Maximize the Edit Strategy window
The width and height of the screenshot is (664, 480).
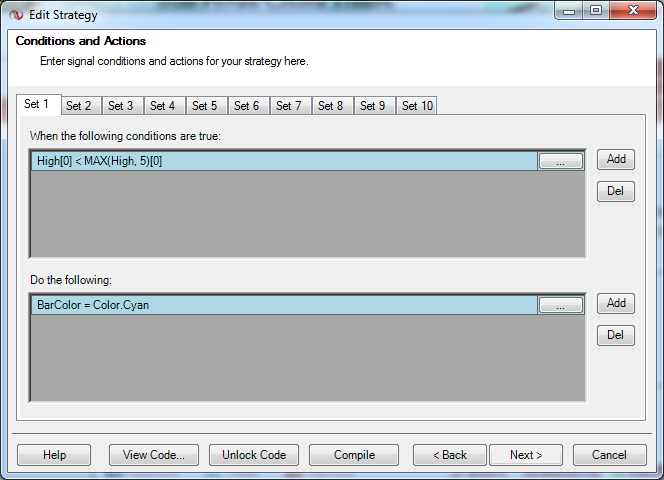click(596, 11)
